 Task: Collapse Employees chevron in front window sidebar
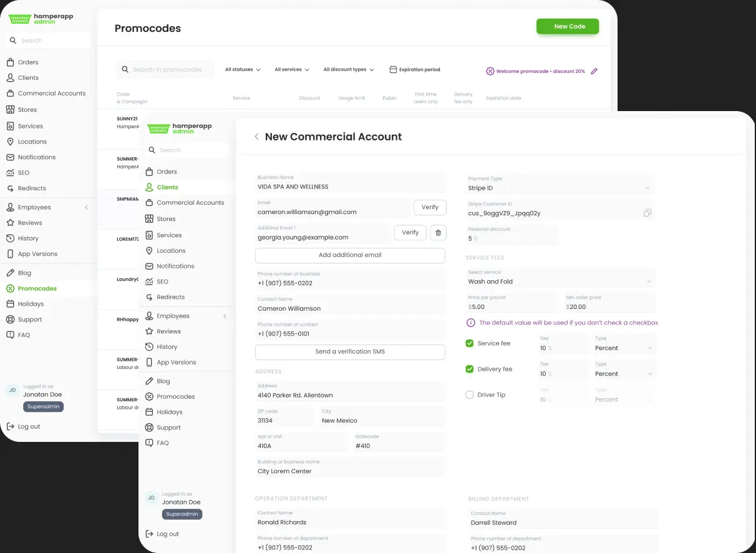coord(225,316)
